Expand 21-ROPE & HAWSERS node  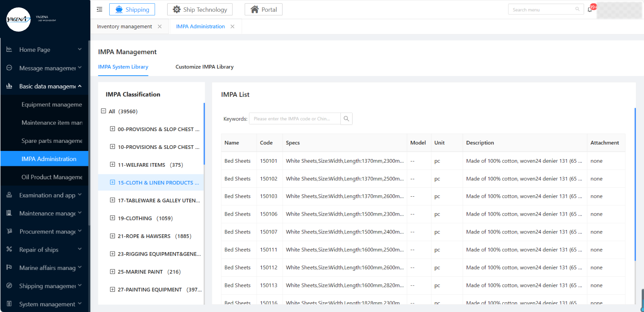coord(113,236)
